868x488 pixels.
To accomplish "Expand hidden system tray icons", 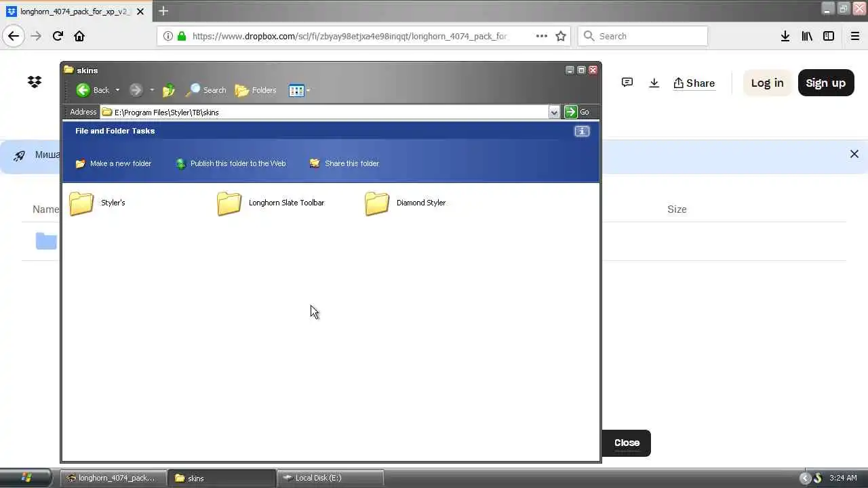I will 805,478.
